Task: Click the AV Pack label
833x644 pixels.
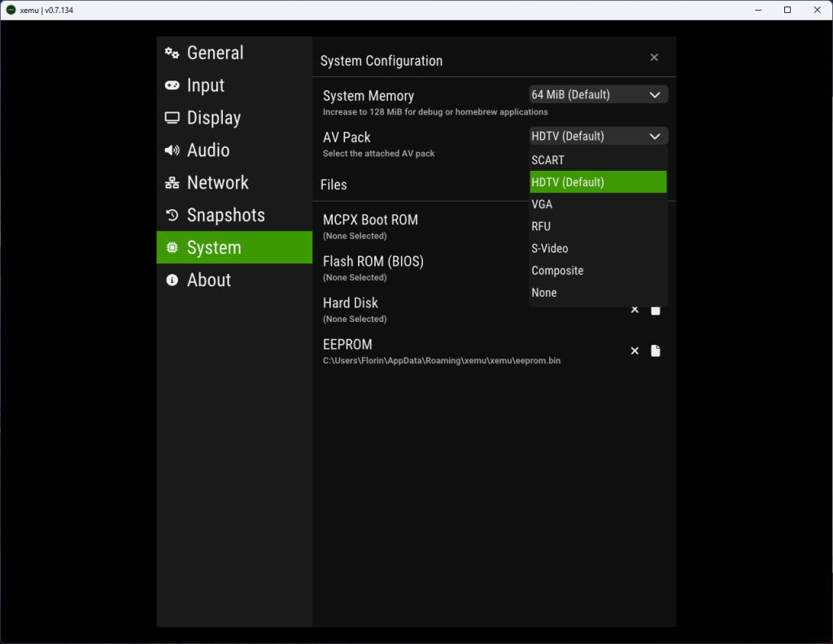Action: point(347,137)
